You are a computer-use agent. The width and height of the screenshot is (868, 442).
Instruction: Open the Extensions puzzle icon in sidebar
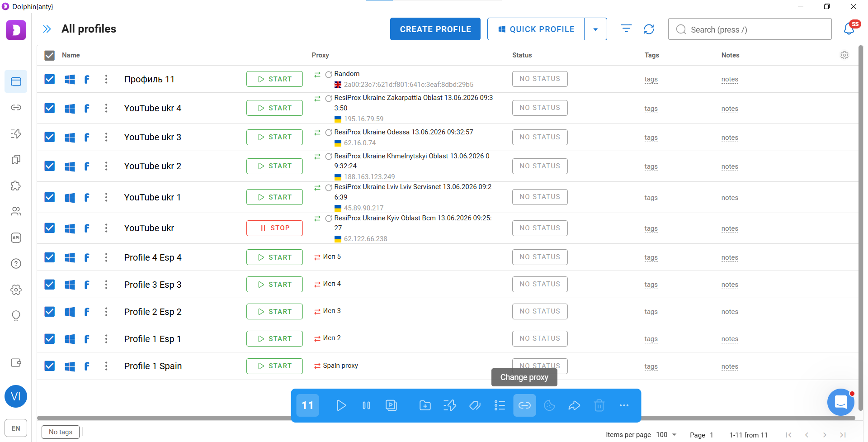click(x=16, y=185)
